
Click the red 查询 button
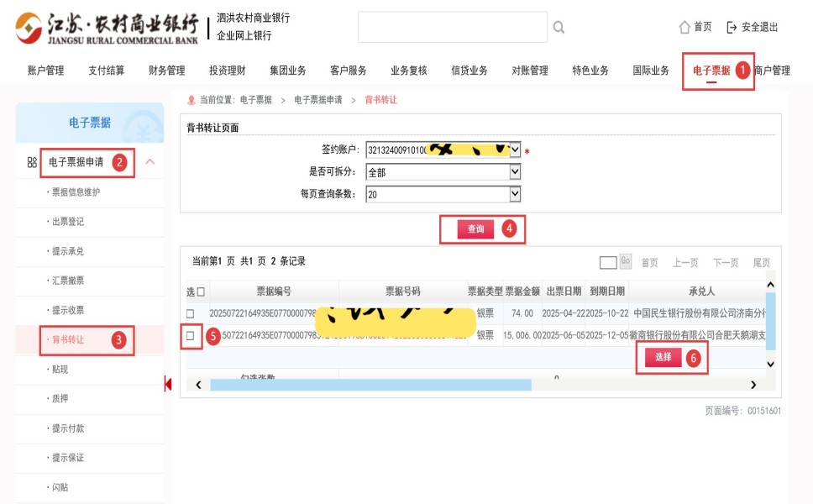475,229
